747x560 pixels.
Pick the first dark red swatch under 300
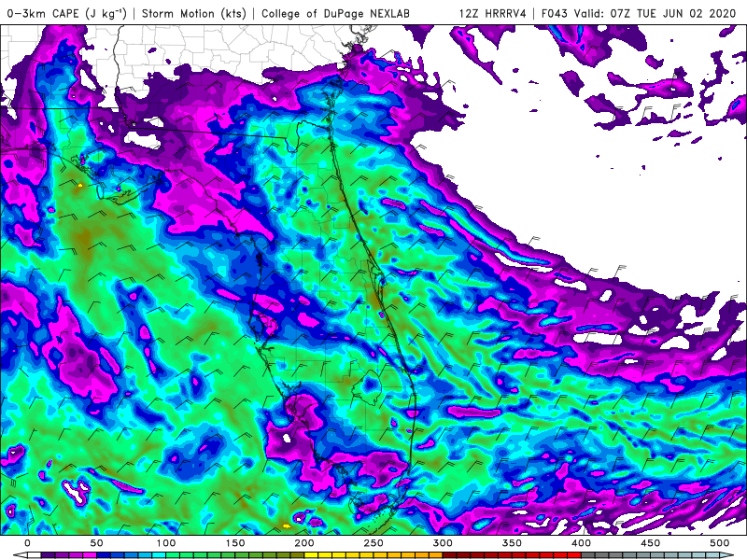tap(450, 555)
